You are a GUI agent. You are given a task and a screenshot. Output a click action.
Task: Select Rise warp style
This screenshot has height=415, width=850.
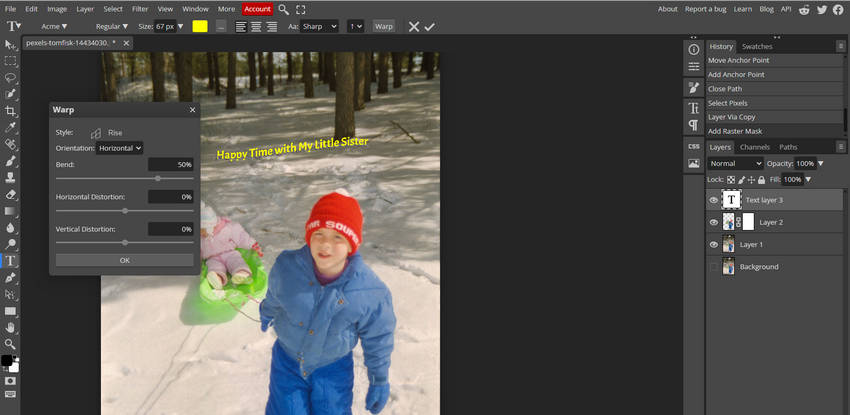[x=106, y=133]
